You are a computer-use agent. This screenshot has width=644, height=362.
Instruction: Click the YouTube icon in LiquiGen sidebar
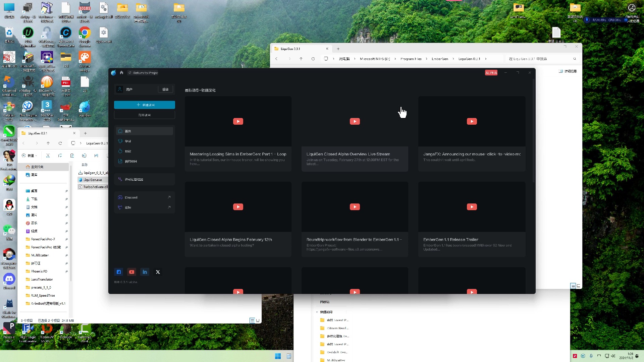[x=132, y=272]
